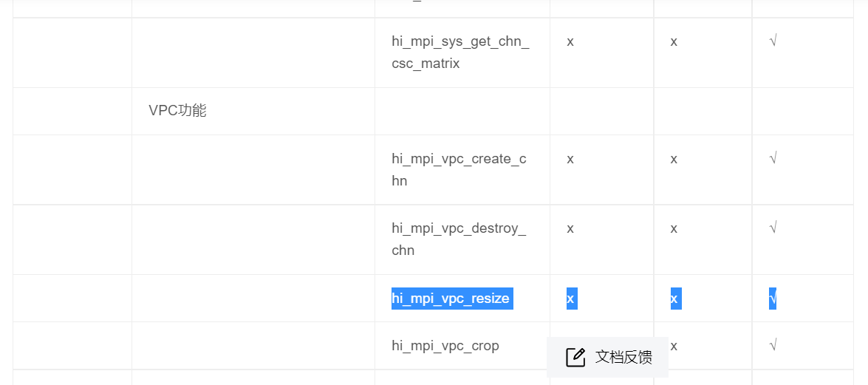Viewport: 868px width, 385px height.
Task: Select the VPC功能 category cell text
Action: click(x=177, y=111)
